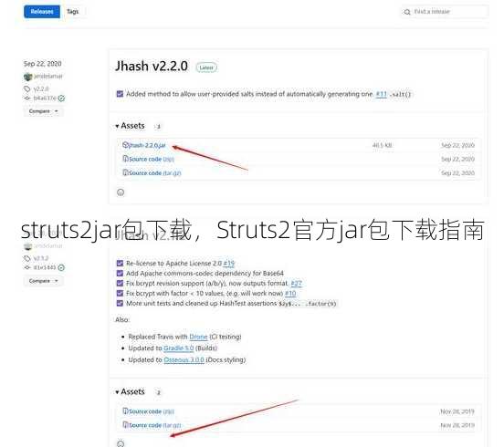Screen dimensions: 504x447
Task: Click the commit hash icon under v2.2.0
Action: [27, 99]
